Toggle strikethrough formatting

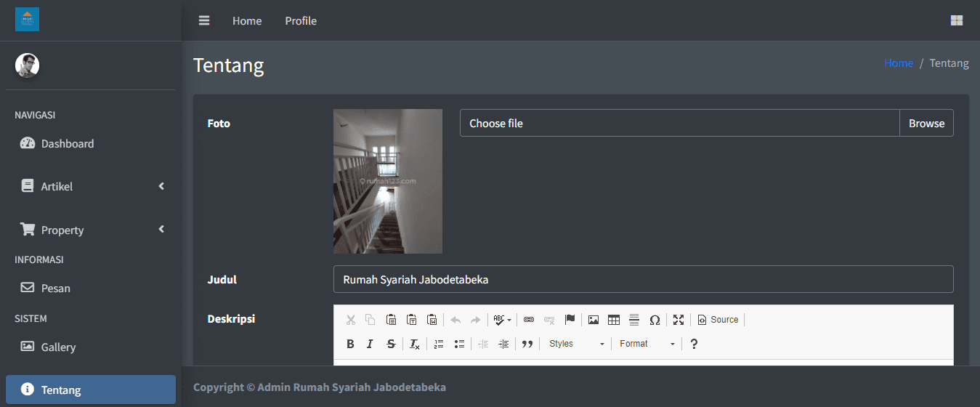pyautogui.click(x=391, y=344)
